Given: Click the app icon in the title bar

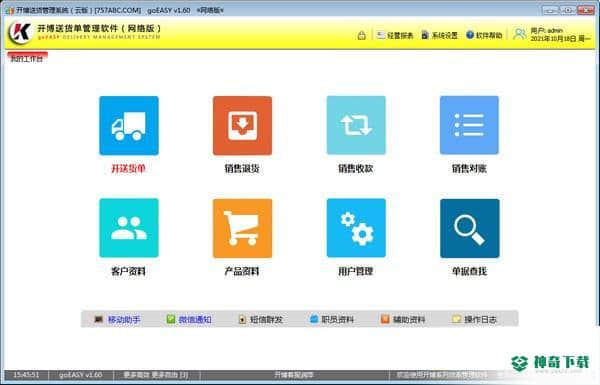Looking at the screenshot, I should click(10, 10).
